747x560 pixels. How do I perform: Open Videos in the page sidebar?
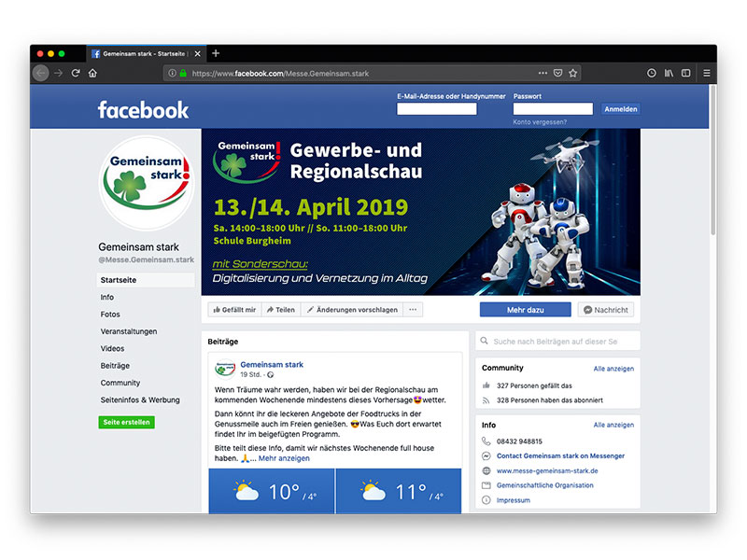click(112, 348)
